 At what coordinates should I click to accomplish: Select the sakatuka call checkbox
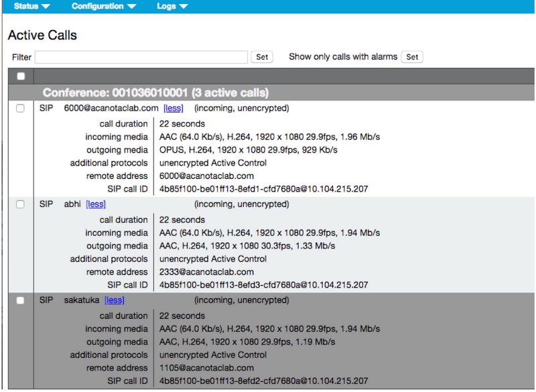click(x=20, y=300)
